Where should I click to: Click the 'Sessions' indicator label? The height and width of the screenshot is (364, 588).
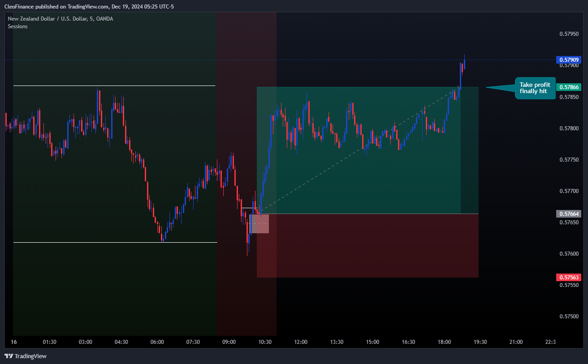(x=17, y=26)
